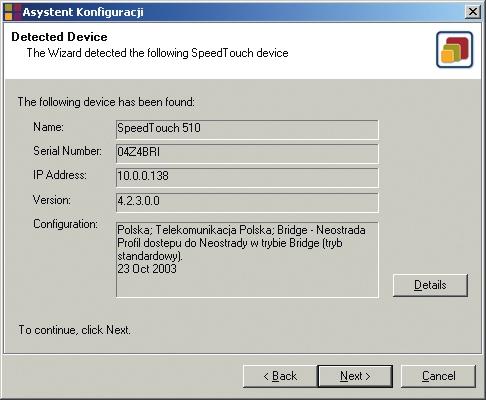Screen dimensions: 486x400
Task: Click the Serial Number field 04Z4BRI
Action: tap(247, 153)
